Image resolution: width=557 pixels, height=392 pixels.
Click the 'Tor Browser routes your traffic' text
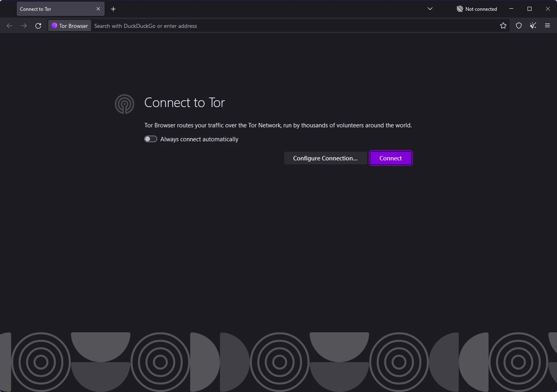[x=278, y=125]
